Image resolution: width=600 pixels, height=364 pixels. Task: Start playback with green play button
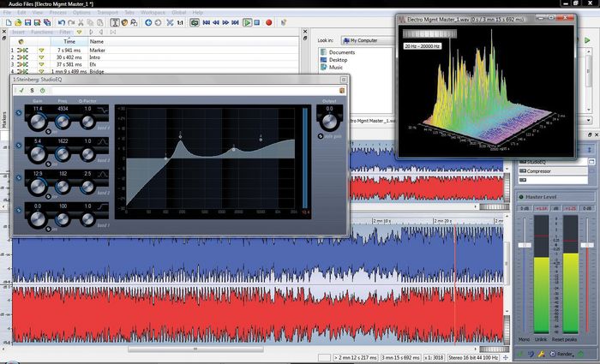(x=247, y=22)
